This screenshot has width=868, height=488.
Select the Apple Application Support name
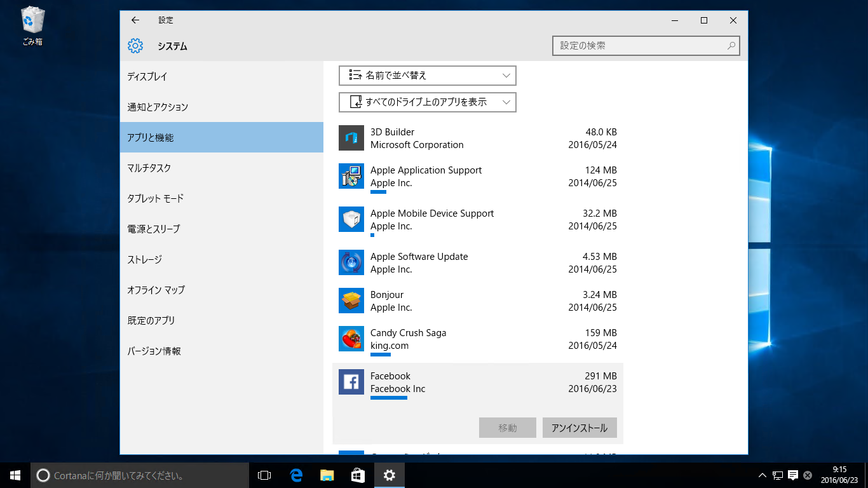pos(426,170)
